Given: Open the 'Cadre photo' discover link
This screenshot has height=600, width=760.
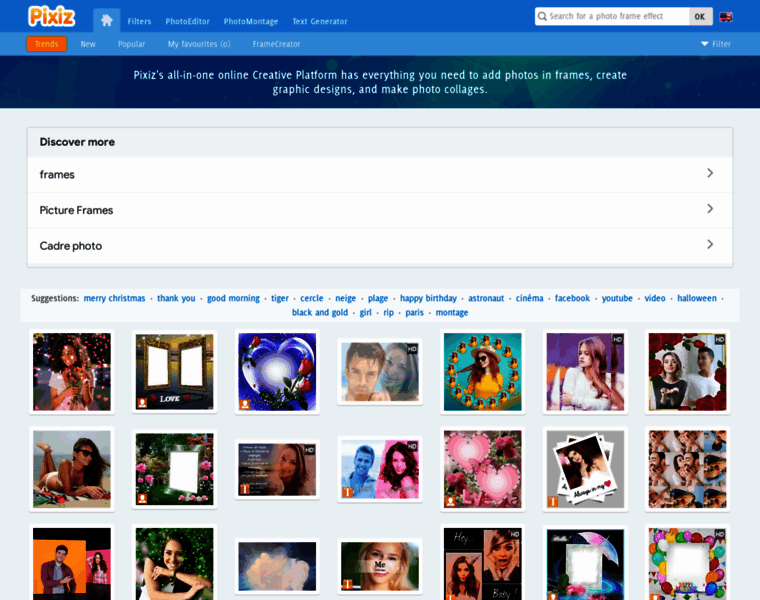Looking at the screenshot, I should pyautogui.click(x=71, y=246).
